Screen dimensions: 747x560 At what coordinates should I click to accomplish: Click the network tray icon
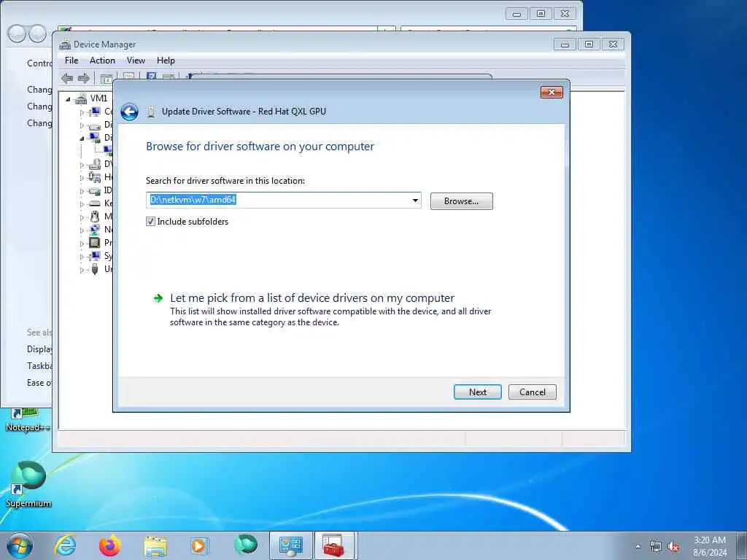coord(656,547)
